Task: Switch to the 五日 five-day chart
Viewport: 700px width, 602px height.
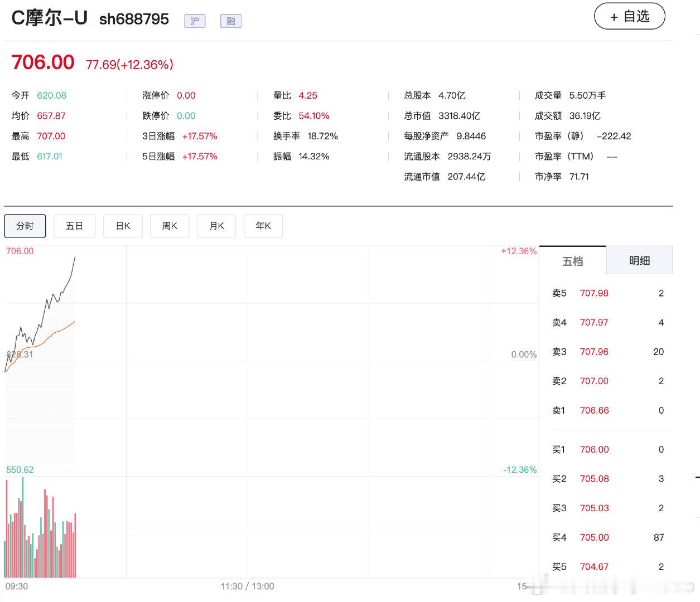Action: (x=74, y=226)
